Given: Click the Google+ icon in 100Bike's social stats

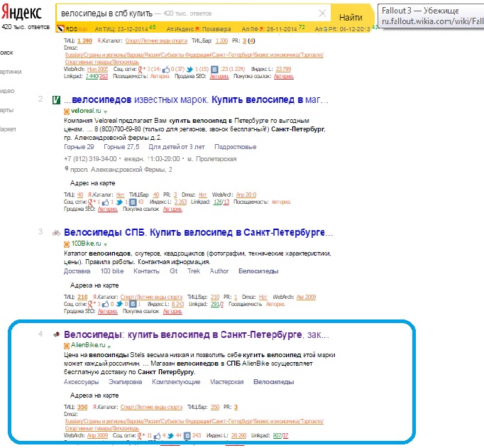Looking at the screenshot, I should point(92,304).
